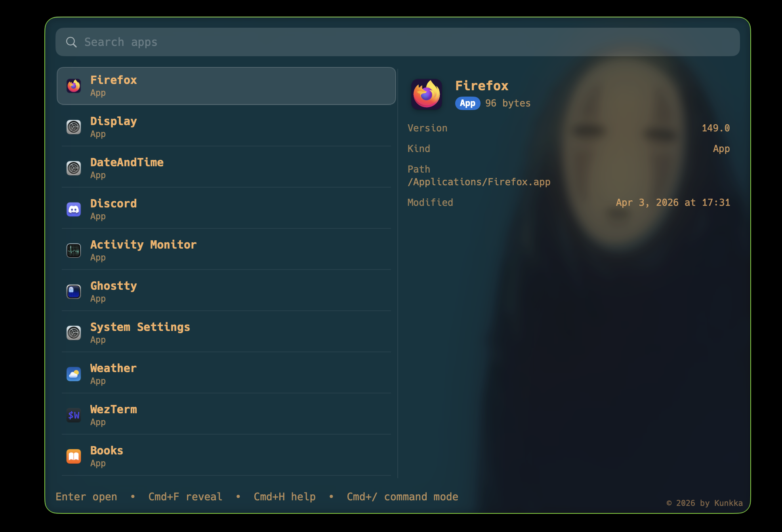
Task: Focus the Search apps input field
Action: pyautogui.click(x=396, y=42)
